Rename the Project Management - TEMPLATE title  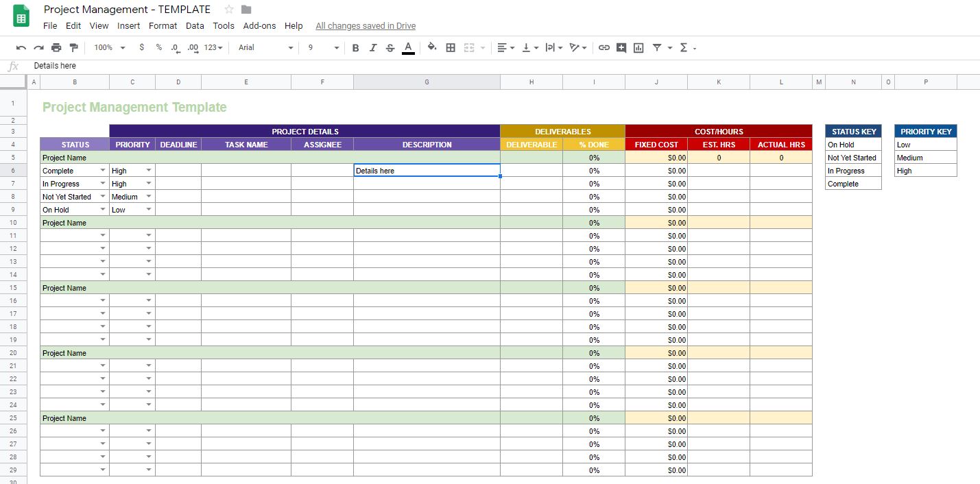128,9
